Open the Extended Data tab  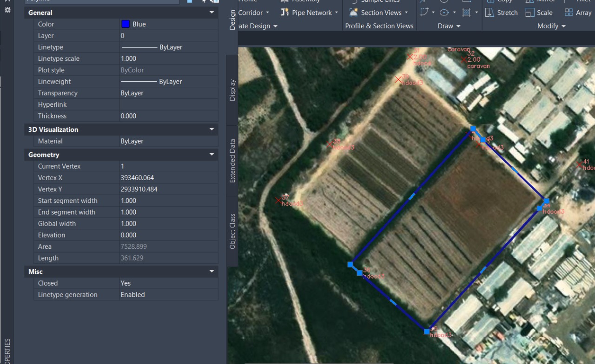(232, 161)
